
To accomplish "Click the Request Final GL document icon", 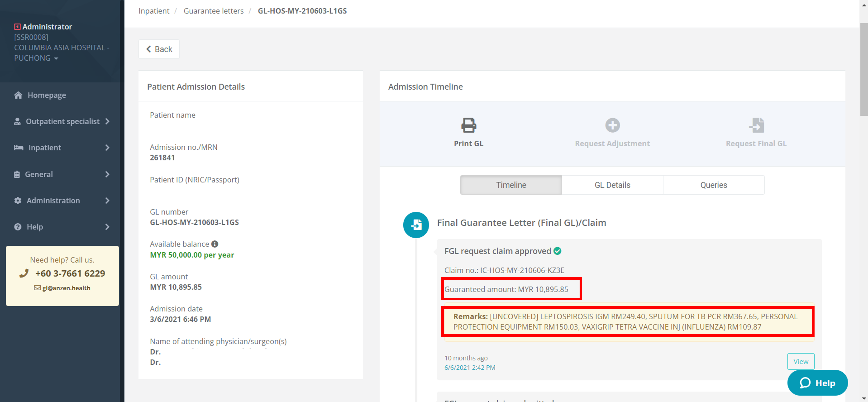I will click(756, 125).
